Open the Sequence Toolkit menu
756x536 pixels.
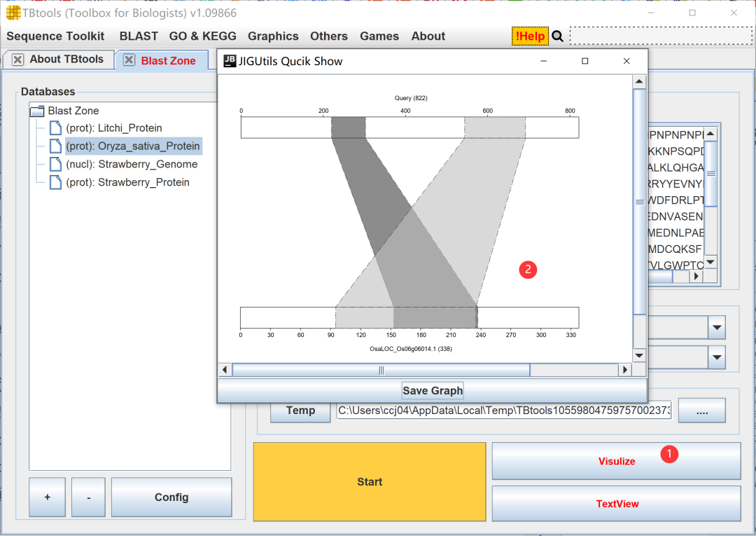pyautogui.click(x=55, y=36)
